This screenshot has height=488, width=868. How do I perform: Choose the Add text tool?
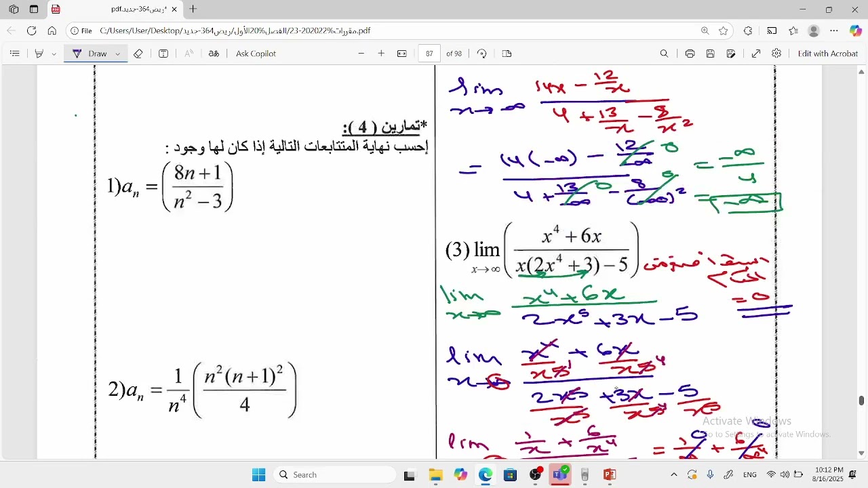pos(163,54)
